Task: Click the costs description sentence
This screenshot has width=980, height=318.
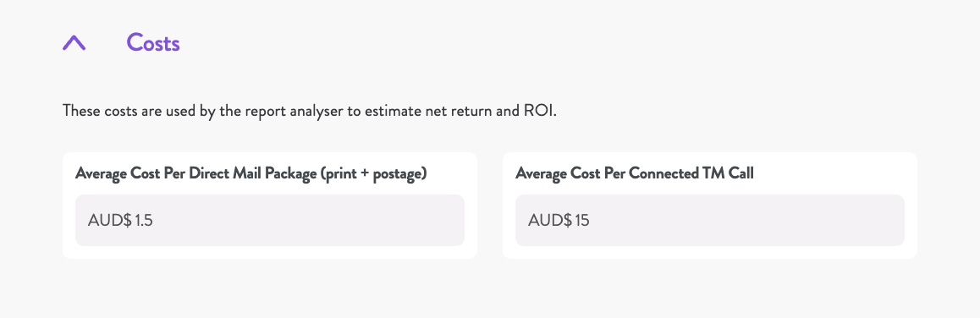Action: 310,112
